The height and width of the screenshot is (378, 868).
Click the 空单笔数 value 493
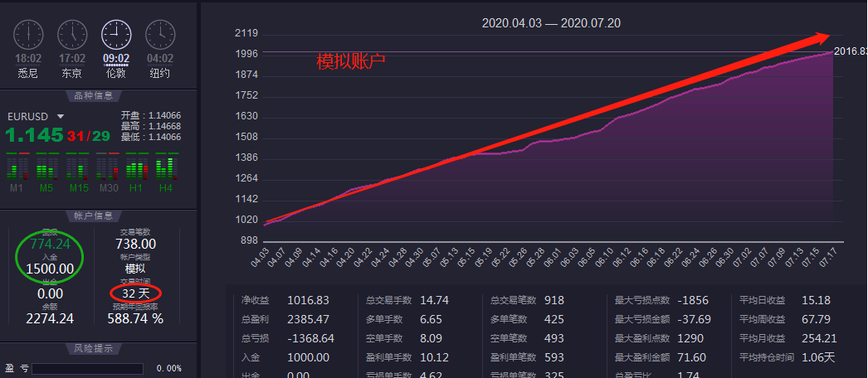tap(554, 338)
